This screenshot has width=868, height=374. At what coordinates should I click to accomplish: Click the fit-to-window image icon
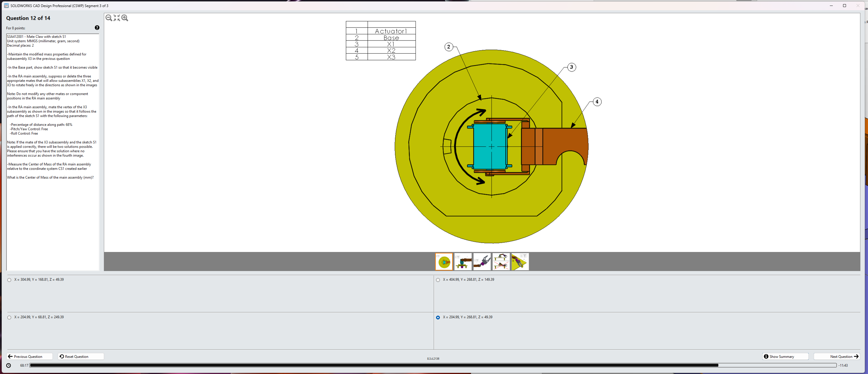tap(116, 18)
